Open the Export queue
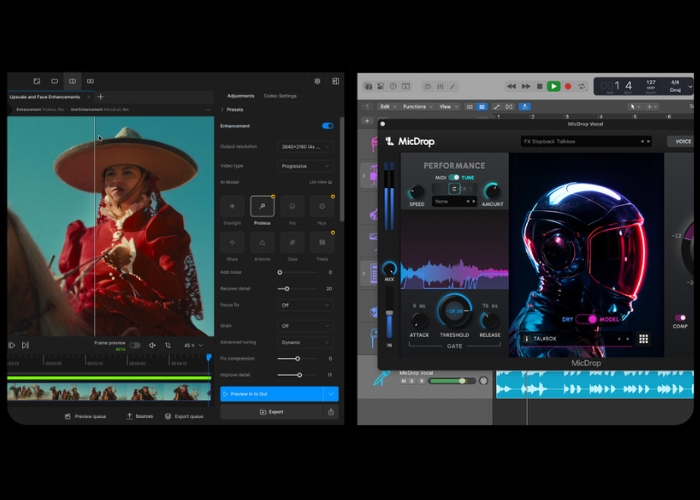The width and height of the screenshot is (700, 500). click(x=184, y=416)
